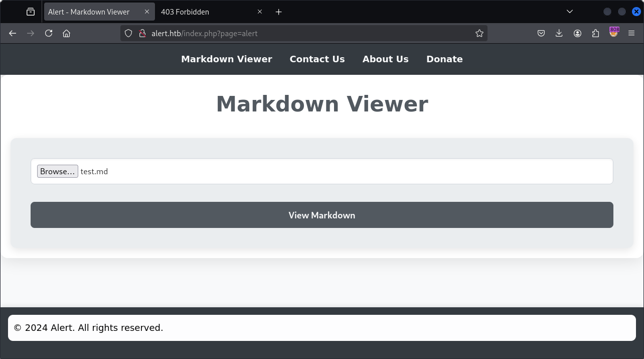
Task: Open the Firefox account icon
Action: point(577,33)
